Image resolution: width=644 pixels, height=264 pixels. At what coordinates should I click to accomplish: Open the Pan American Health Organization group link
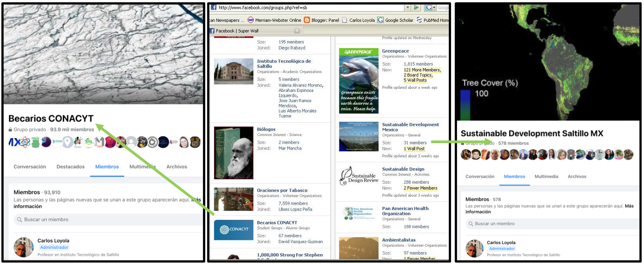click(405, 210)
